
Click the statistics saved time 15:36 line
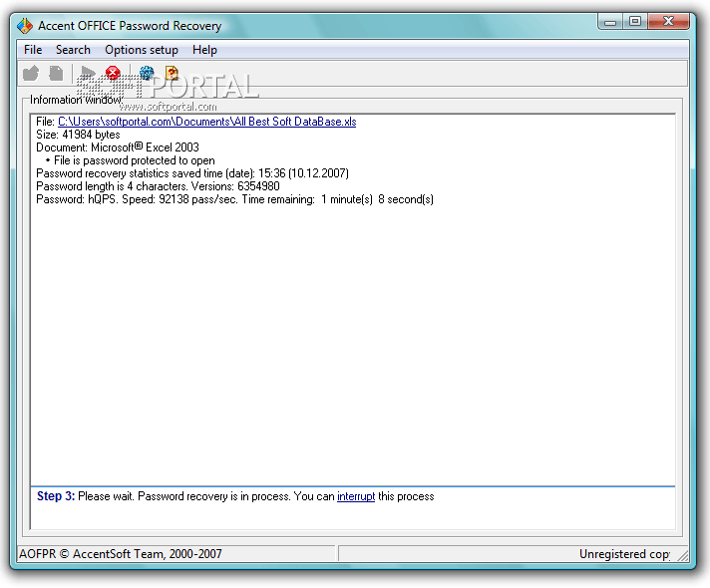click(192, 173)
